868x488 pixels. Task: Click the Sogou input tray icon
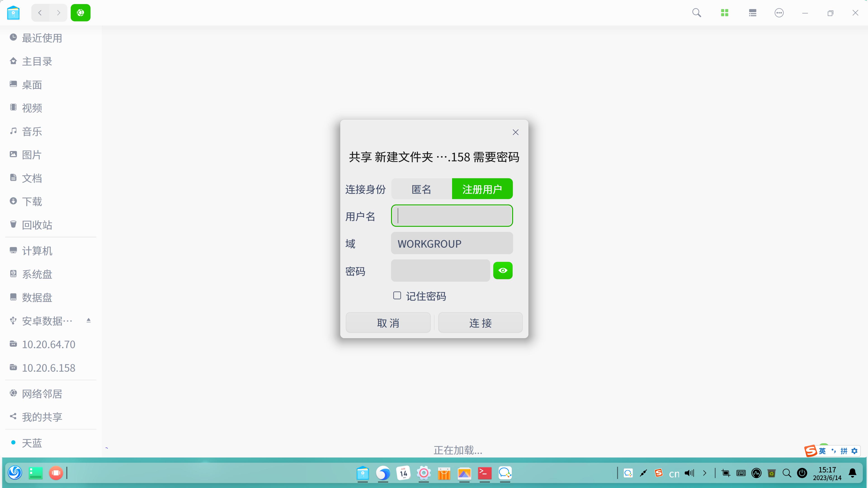pos(659,473)
